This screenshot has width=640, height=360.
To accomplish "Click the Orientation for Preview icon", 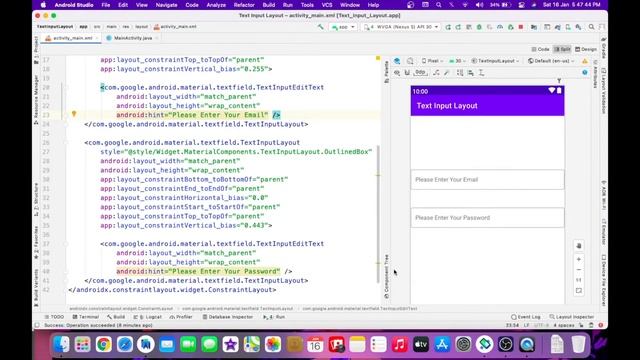I will point(410,61).
